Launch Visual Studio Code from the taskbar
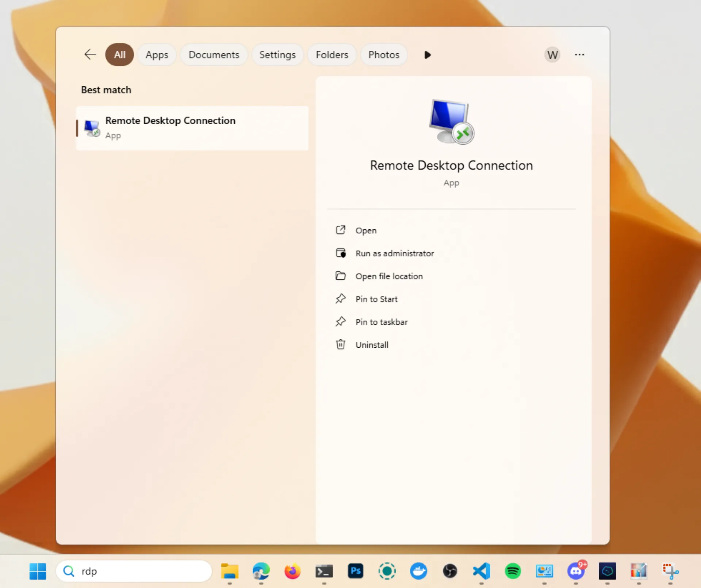 click(481, 571)
